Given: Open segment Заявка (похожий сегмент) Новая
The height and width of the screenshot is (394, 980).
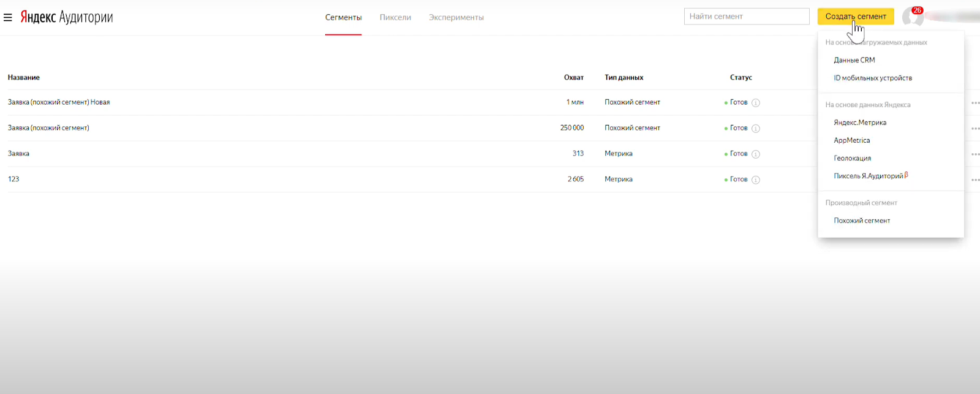Looking at the screenshot, I should click(59, 102).
